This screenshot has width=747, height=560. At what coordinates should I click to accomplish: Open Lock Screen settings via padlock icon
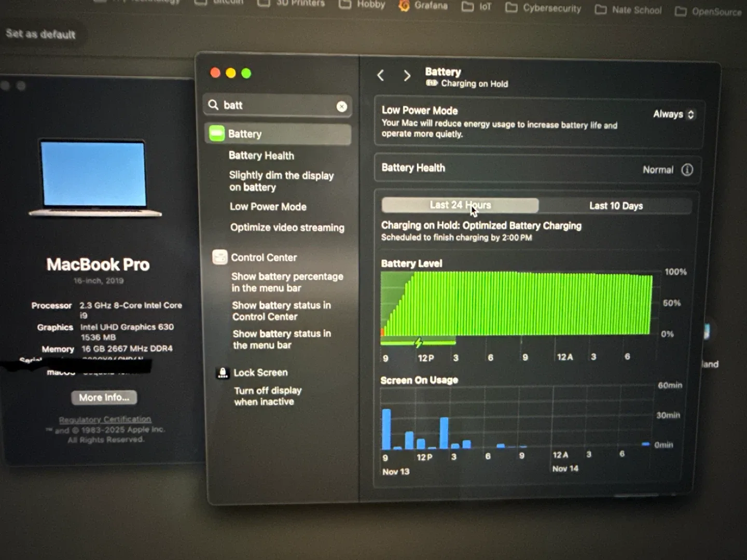pos(260,372)
